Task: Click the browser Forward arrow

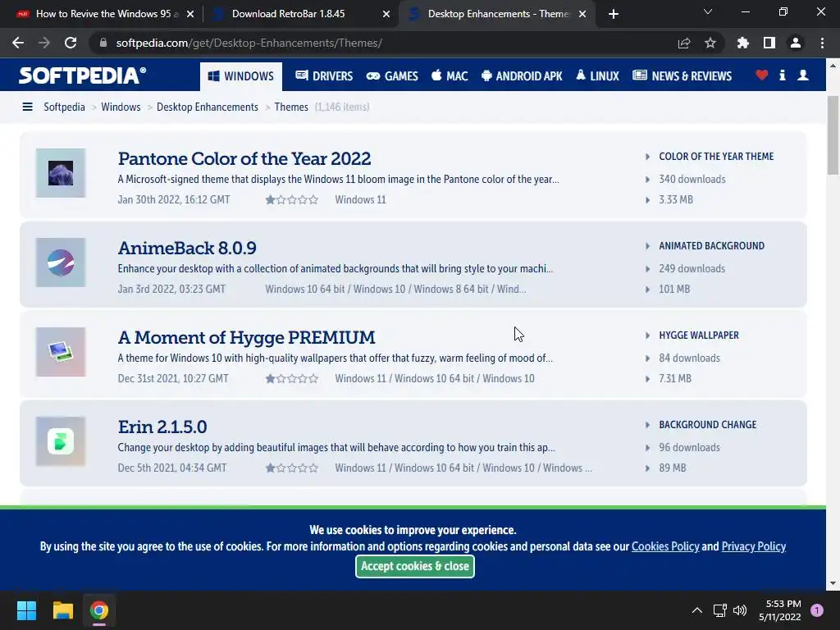Action: [44, 43]
